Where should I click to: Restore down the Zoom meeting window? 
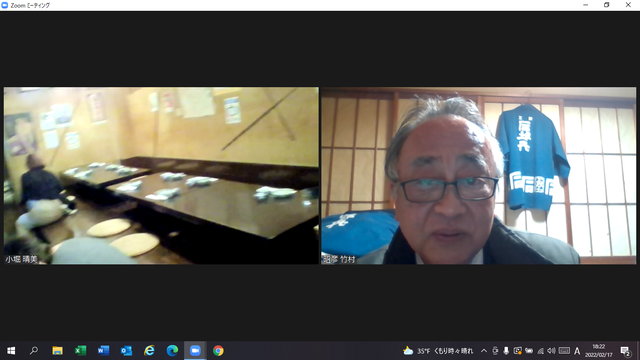pos(607,5)
